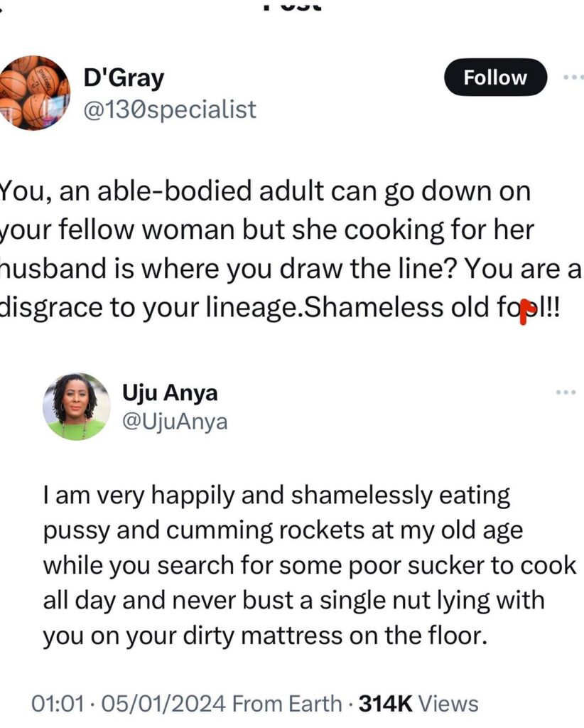Screen dimensions: 584x728
Task: Click the last line of the quoted tweet ending "on the floor."
Action: 265,636
